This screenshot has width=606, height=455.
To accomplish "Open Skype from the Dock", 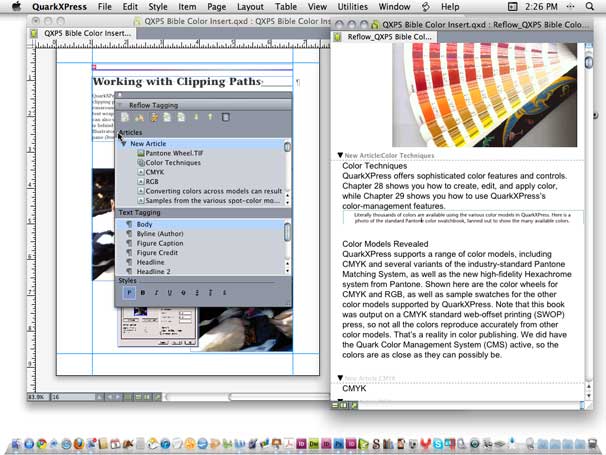I will coord(437,444).
